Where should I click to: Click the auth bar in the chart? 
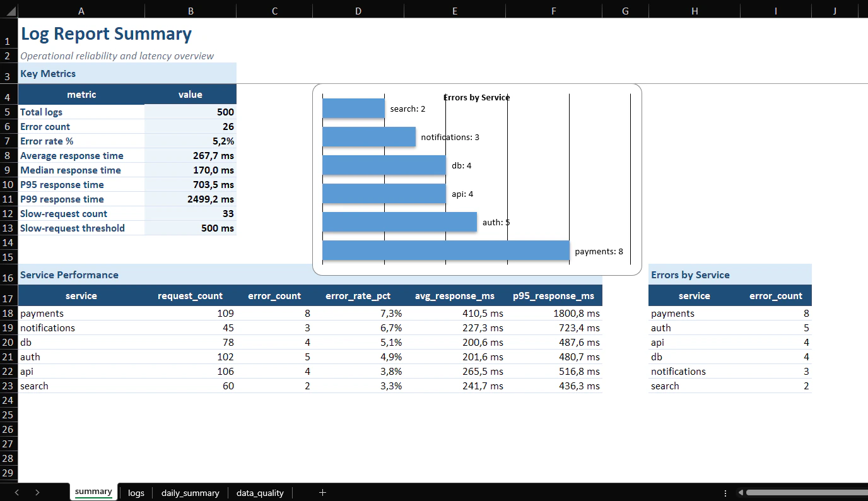[x=399, y=222]
